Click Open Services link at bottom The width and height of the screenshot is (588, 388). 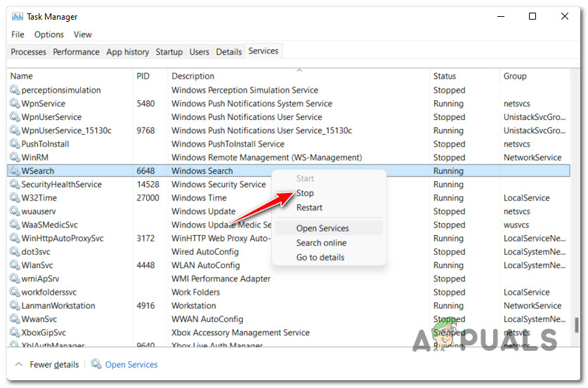[131, 365]
